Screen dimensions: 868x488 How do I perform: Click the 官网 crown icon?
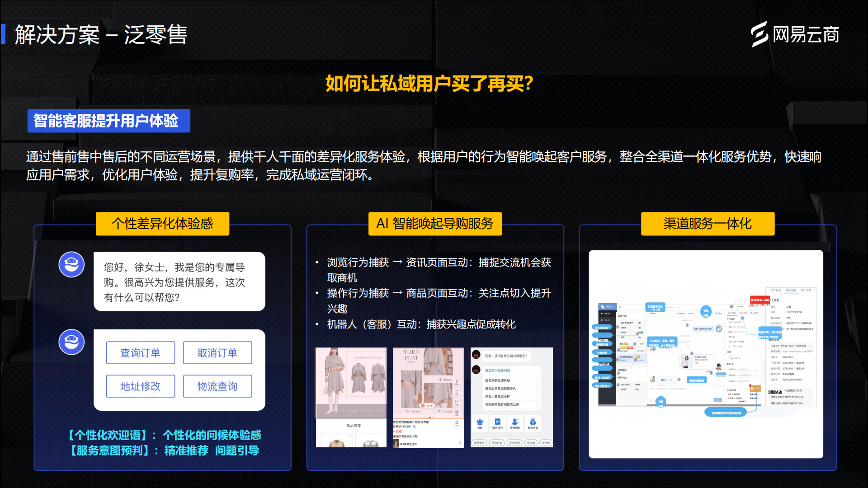[480, 422]
